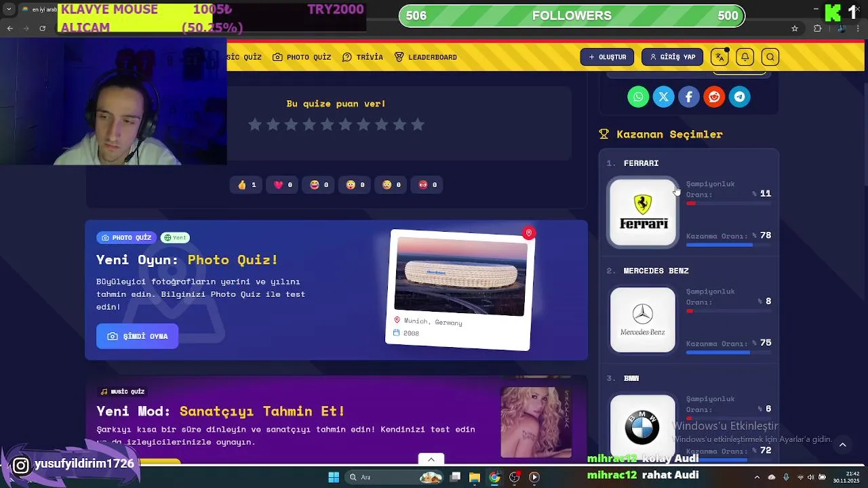The height and width of the screenshot is (488, 868).
Task: Click Ferrari's Şampiyonluk Oranı progress bar
Action: coord(728,203)
